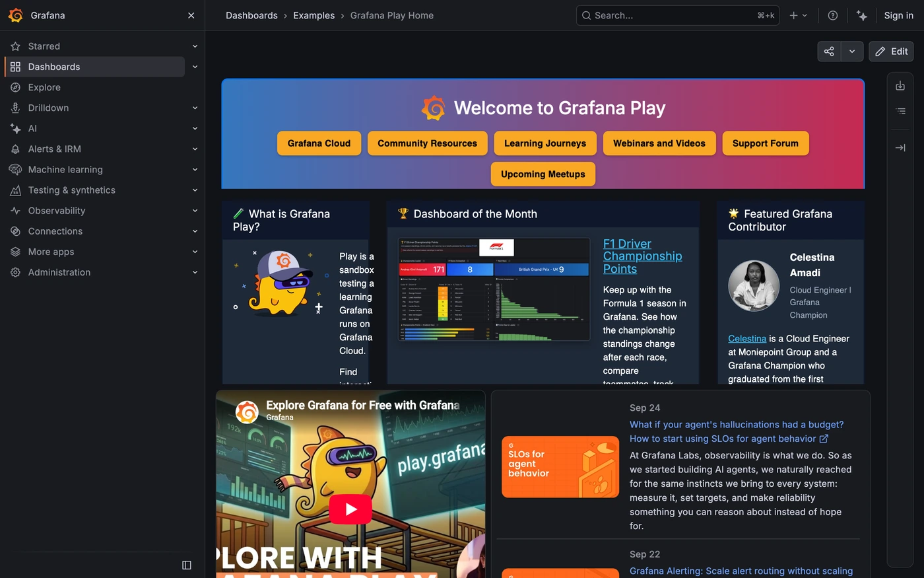Click the Learning Journeys button
Viewport: 924px width, 578px height.
pyautogui.click(x=545, y=143)
